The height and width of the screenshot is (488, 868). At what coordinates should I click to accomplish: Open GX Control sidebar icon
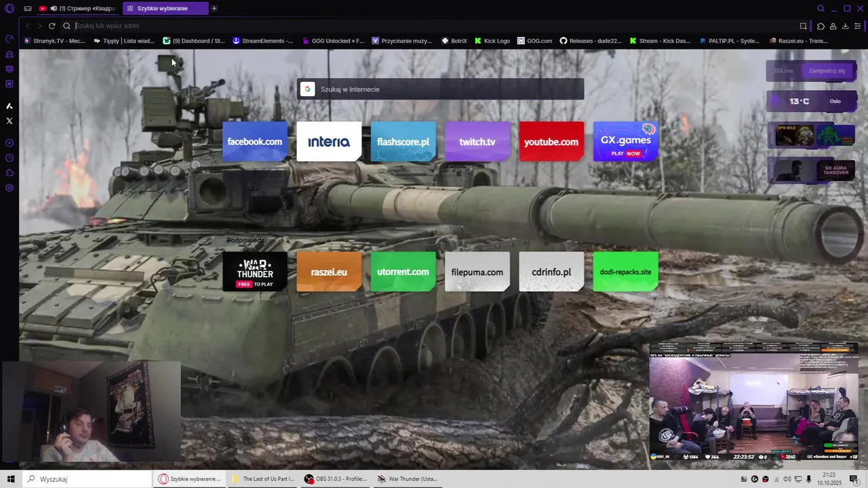(x=9, y=39)
